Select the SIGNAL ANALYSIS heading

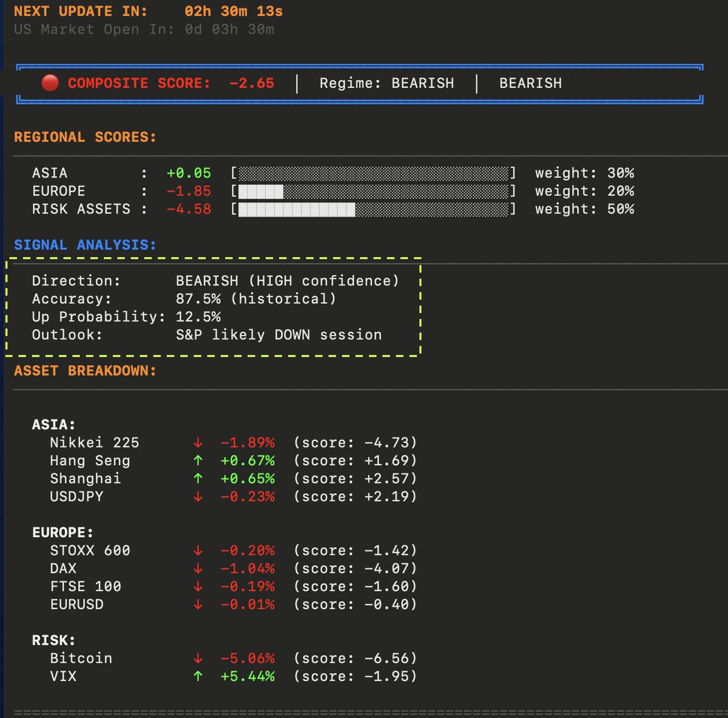pyautogui.click(x=85, y=245)
